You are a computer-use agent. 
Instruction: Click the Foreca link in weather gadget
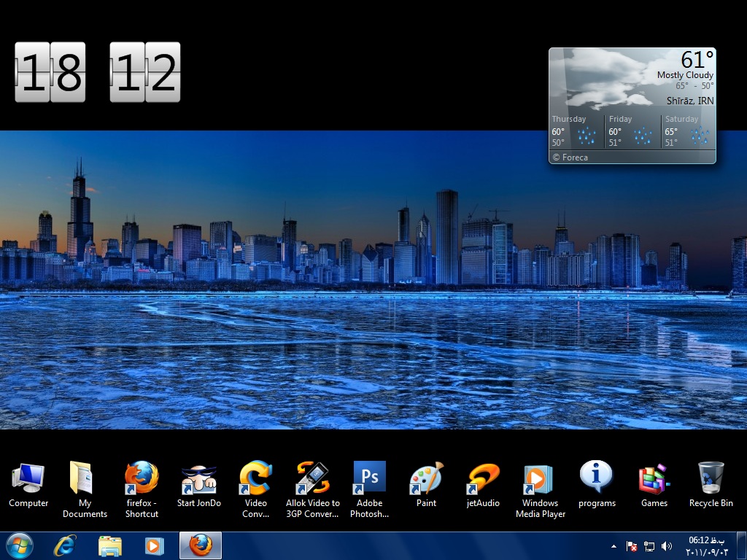point(570,157)
